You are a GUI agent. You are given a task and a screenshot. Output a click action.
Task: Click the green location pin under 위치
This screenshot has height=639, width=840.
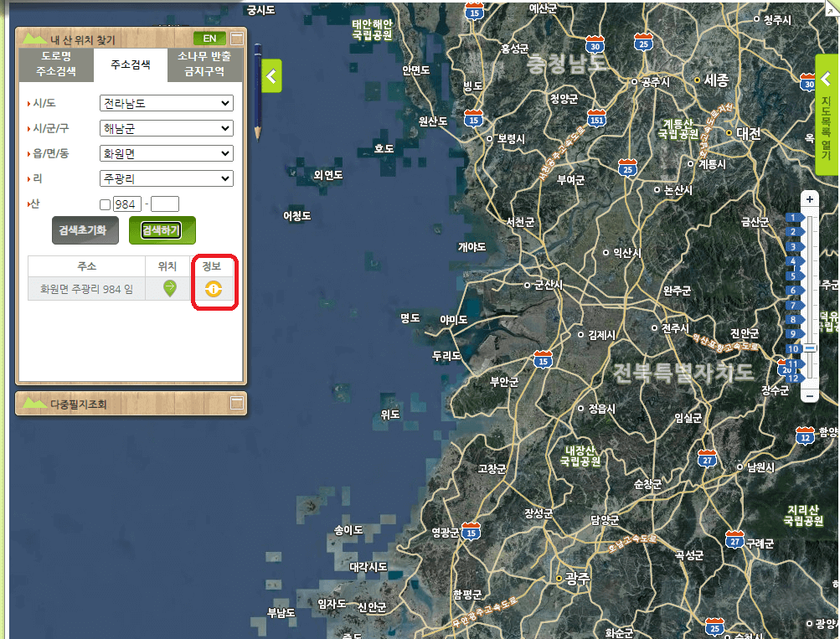(x=170, y=289)
